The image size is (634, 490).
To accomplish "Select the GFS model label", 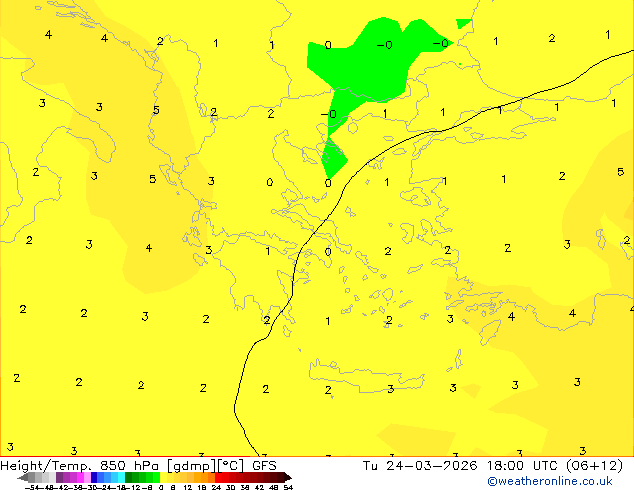I will click(264, 465).
